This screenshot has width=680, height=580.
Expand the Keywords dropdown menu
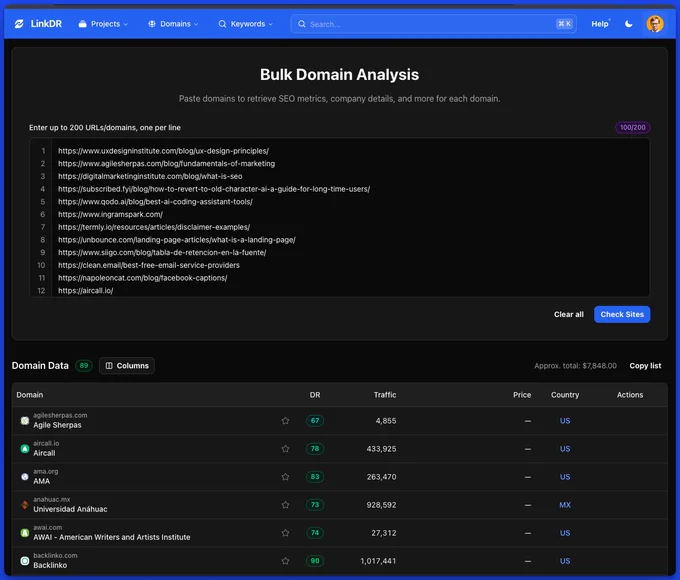click(245, 24)
